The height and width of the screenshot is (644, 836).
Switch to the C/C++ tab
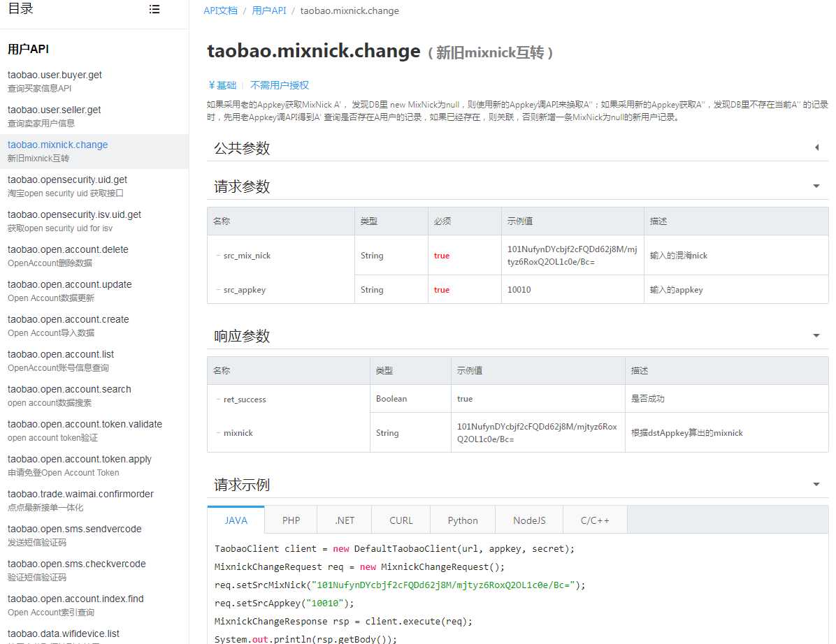[x=595, y=520]
